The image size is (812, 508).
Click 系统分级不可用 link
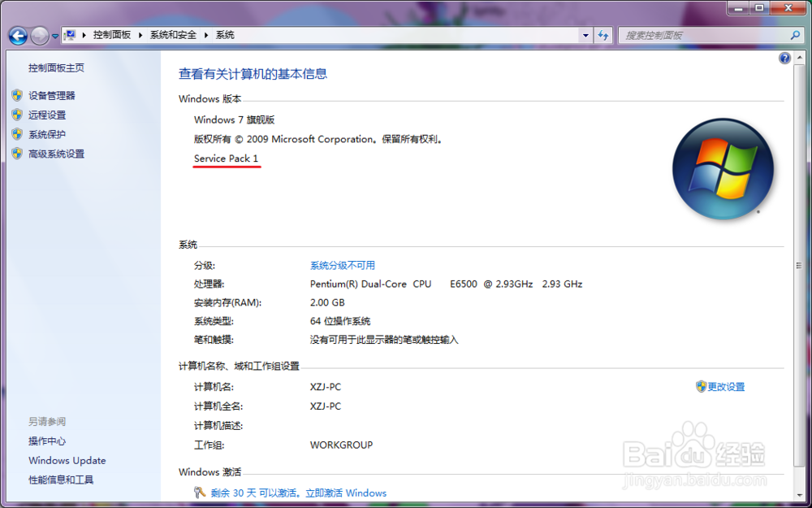(343, 266)
